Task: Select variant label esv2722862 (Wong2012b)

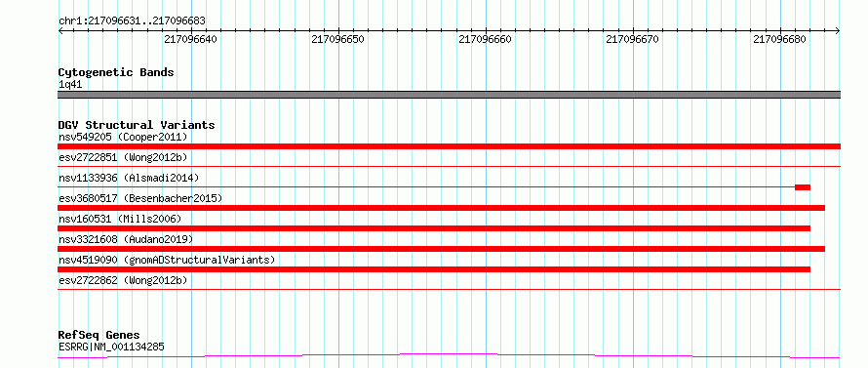Action: click(123, 280)
